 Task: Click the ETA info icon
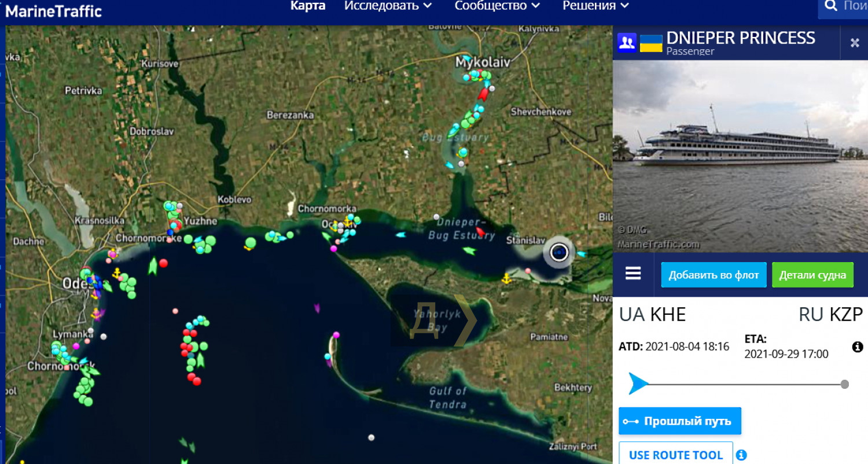click(x=858, y=347)
